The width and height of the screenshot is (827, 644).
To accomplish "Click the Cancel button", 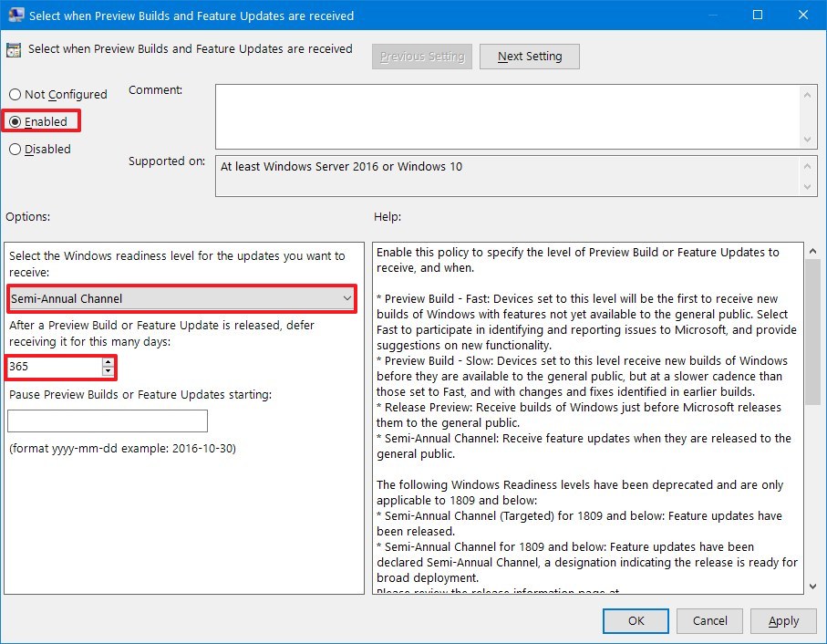I will click(x=709, y=620).
